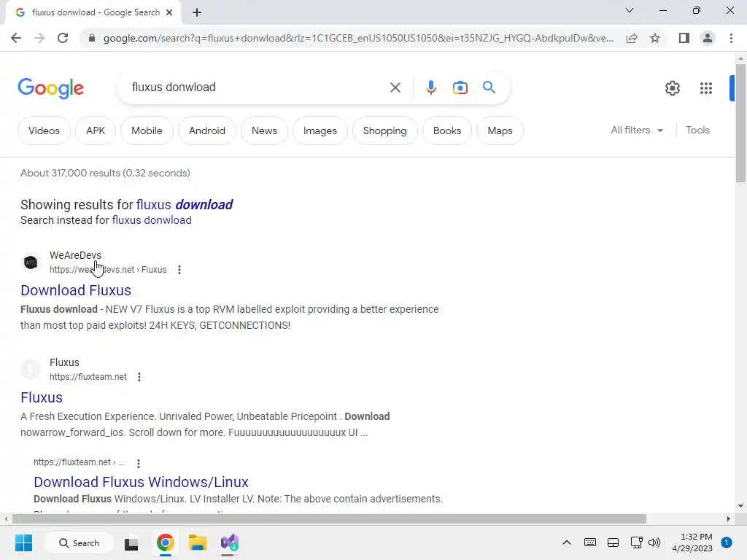Show hidden system tray icons
This screenshot has width=747, height=560.
[566, 542]
